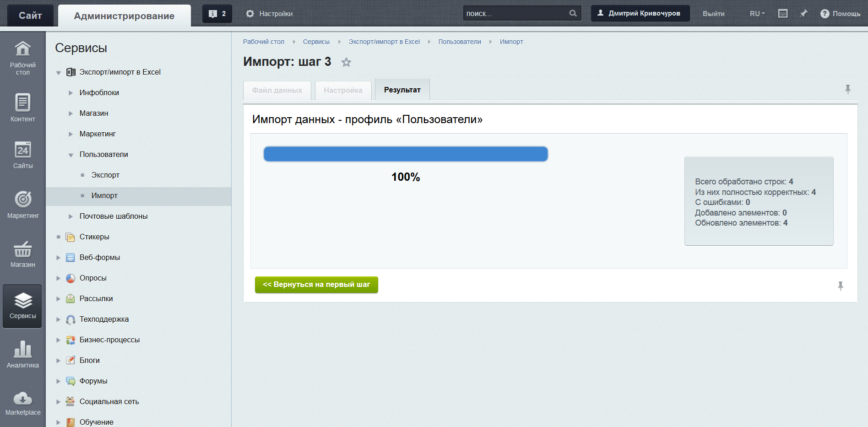Click the Выйти logout link
Image resolution: width=868 pixels, height=427 pixels.
click(713, 14)
